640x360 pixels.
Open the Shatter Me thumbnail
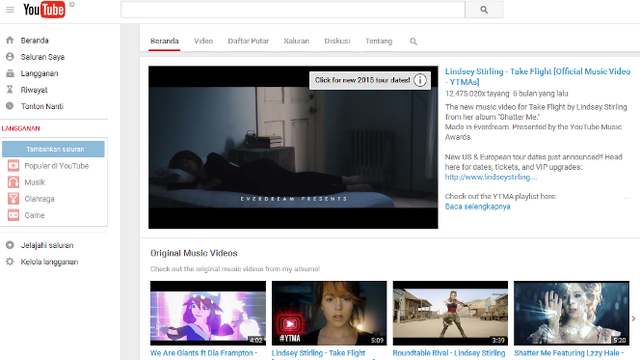coord(571,313)
